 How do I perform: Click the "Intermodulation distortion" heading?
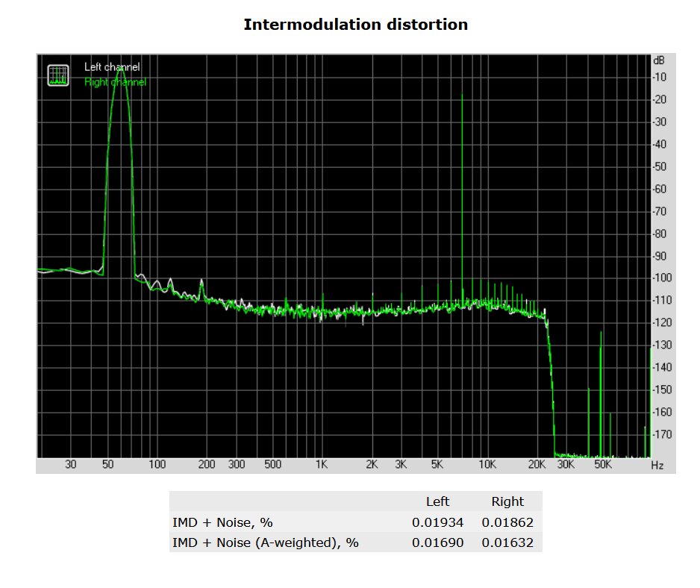356,25
